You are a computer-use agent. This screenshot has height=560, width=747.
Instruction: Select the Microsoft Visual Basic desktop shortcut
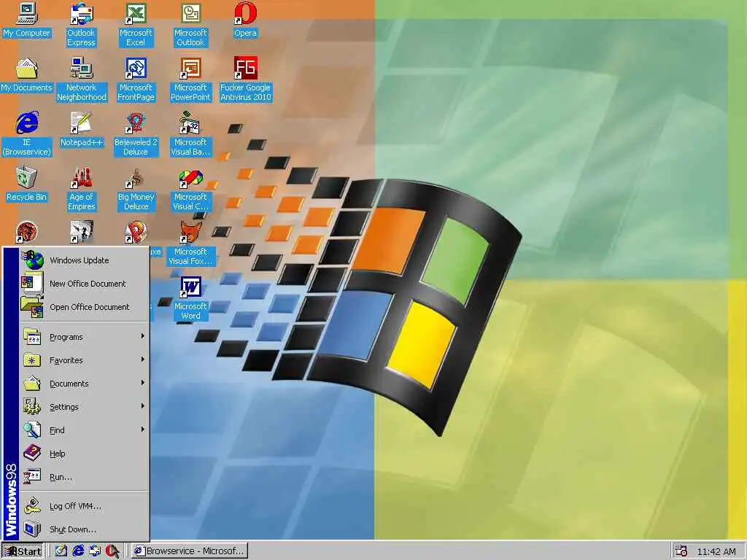pyautogui.click(x=190, y=134)
